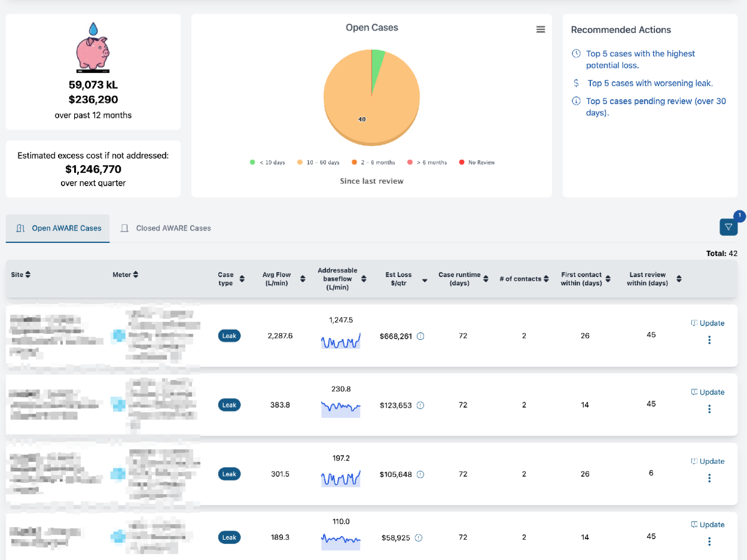Toggle the '2 - 6 months' legend entry
747x560 pixels.
tap(373, 162)
